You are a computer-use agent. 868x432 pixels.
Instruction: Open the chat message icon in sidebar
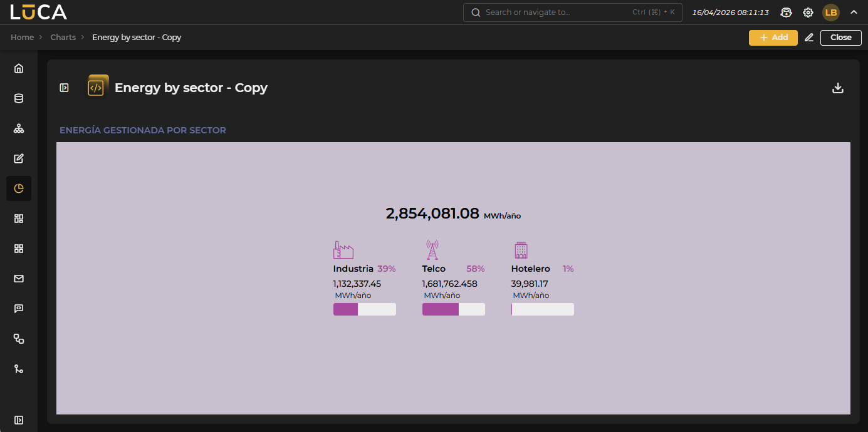tap(19, 309)
